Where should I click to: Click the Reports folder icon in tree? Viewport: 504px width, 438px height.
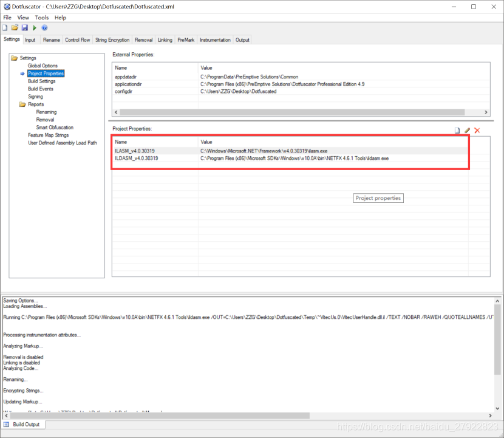22,104
